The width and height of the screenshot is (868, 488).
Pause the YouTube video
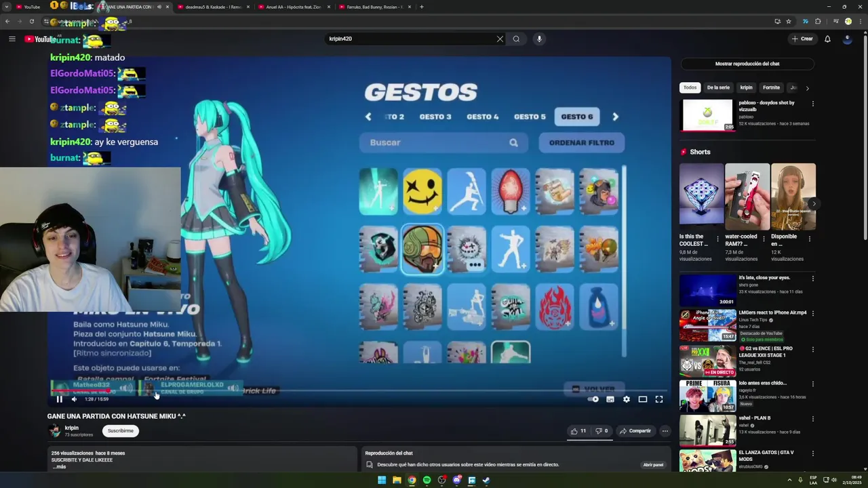(x=59, y=399)
